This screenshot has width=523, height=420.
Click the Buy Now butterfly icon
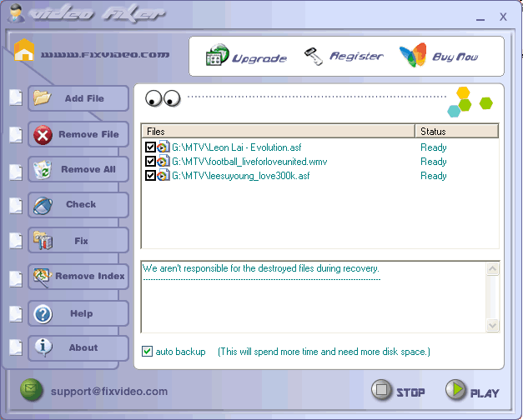413,55
